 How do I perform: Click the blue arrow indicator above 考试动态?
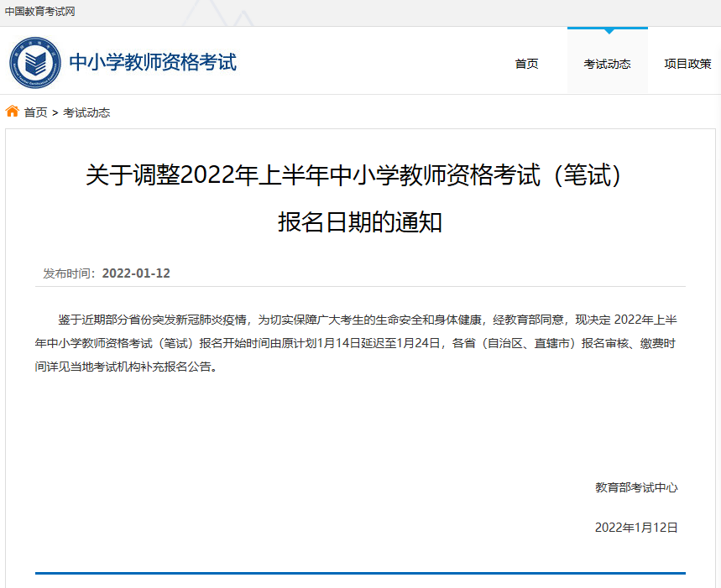(x=608, y=31)
